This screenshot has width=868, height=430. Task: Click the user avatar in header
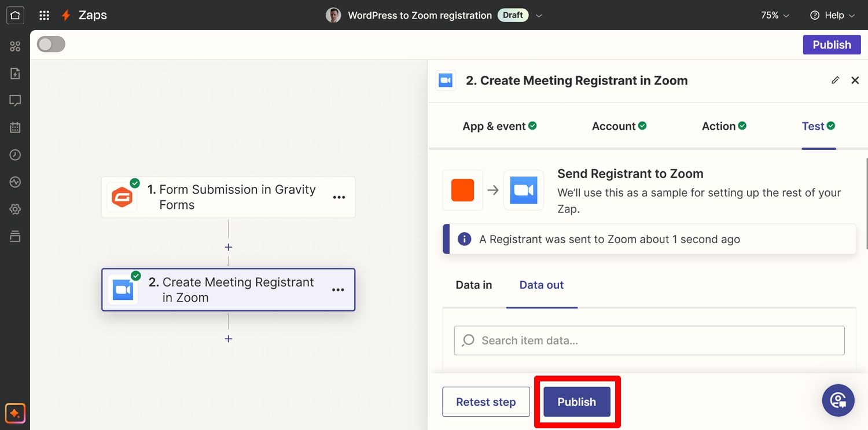pos(333,16)
